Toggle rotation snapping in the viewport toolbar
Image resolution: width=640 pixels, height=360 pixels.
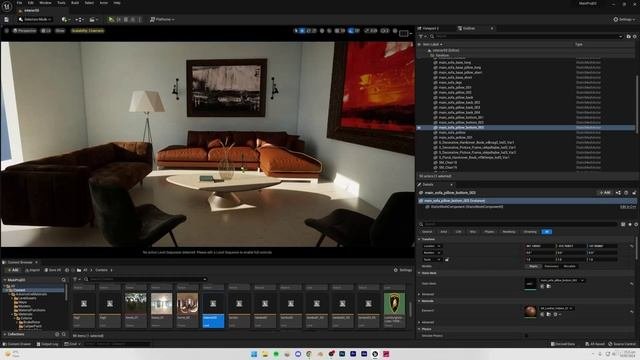pos(351,31)
